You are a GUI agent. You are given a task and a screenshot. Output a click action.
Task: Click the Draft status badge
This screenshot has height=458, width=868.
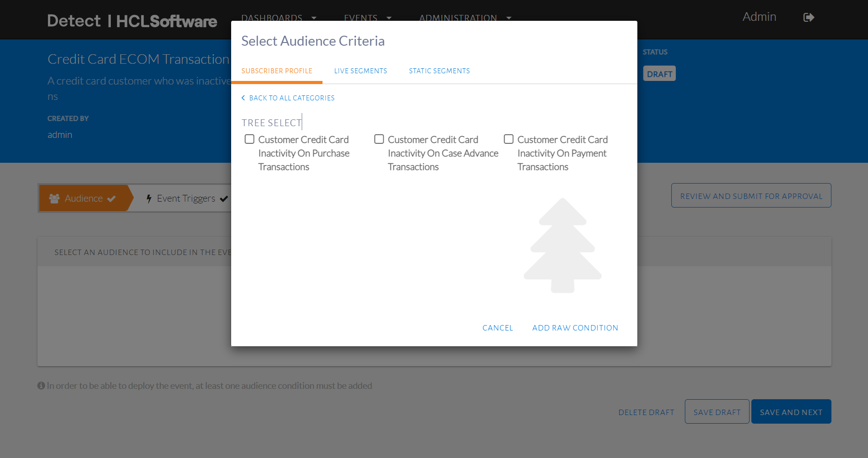coord(659,74)
